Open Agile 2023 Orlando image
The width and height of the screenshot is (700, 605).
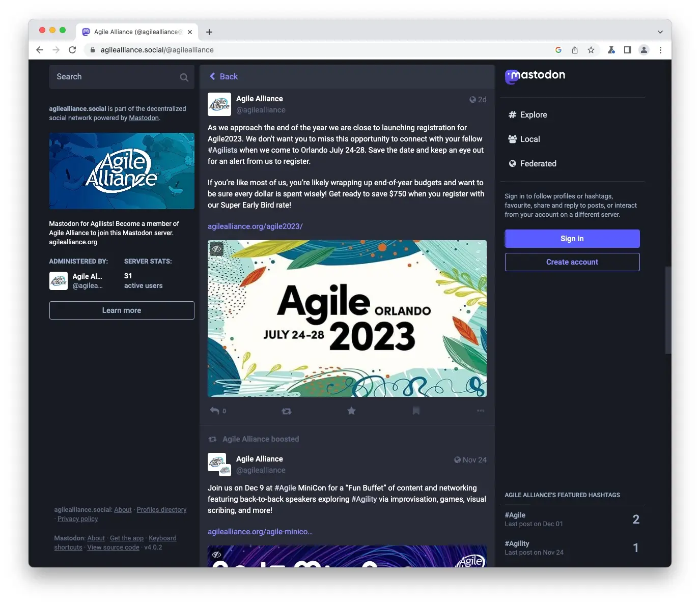point(347,319)
